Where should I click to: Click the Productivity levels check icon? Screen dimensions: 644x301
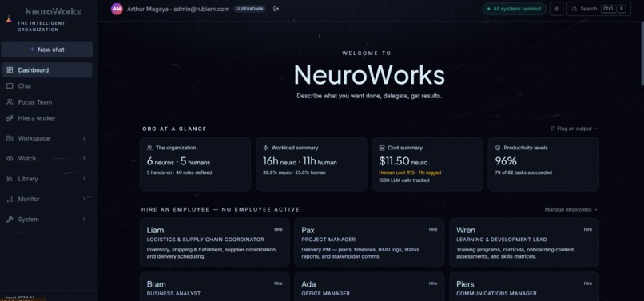[498, 148]
